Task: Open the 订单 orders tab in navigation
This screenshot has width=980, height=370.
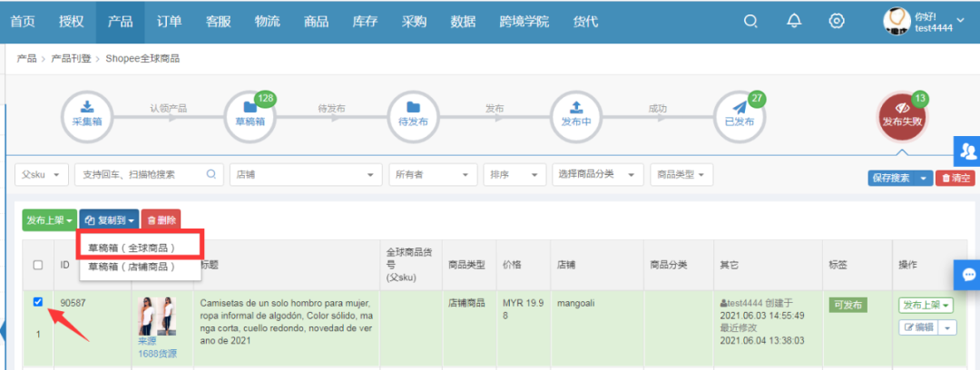Action: (x=169, y=22)
